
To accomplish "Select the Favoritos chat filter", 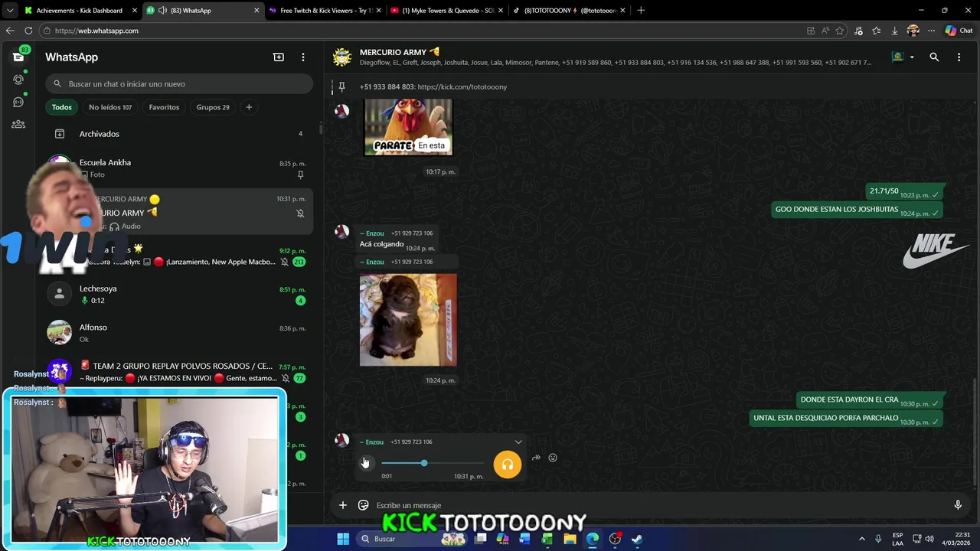I will [164, 107].
